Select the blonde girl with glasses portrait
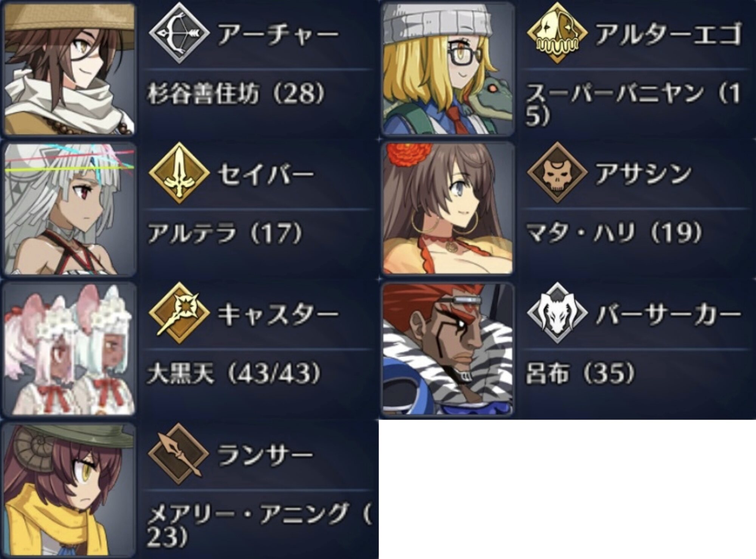756x559 pixels. [x=448, y=69]
